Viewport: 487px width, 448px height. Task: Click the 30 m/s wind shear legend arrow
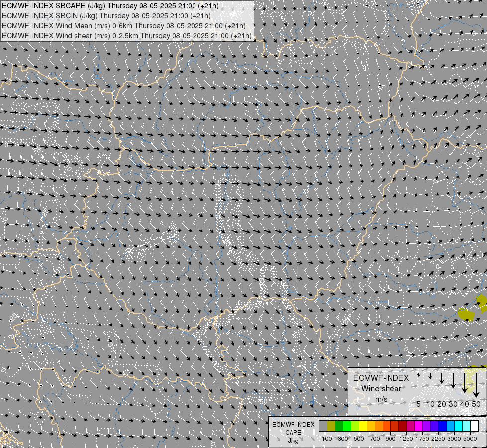453,380
